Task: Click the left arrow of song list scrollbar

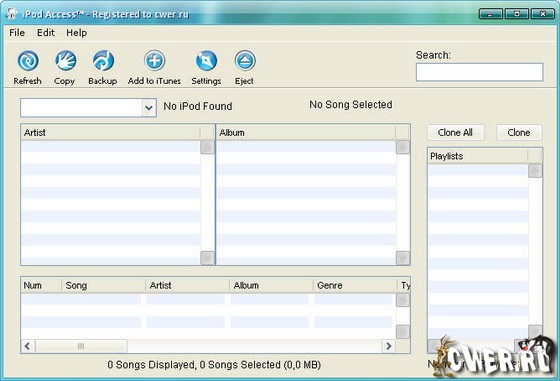Action: point(28,346)
